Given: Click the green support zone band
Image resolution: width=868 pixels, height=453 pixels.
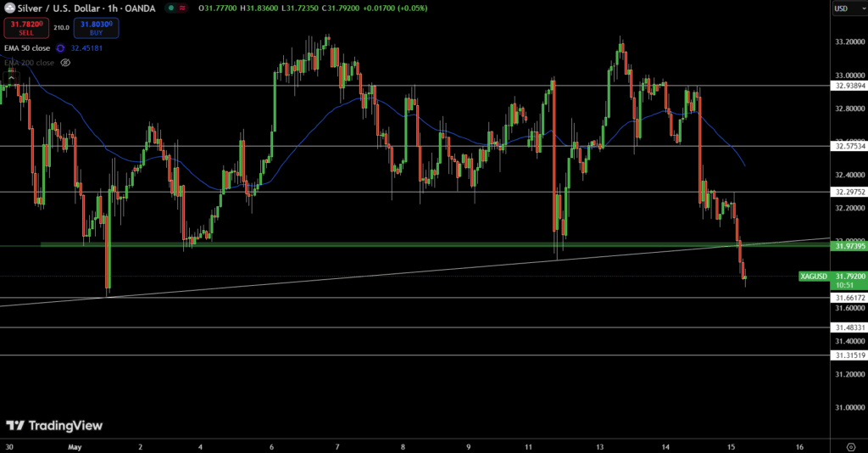Looking at the screenshot, I should pos(435,244).
